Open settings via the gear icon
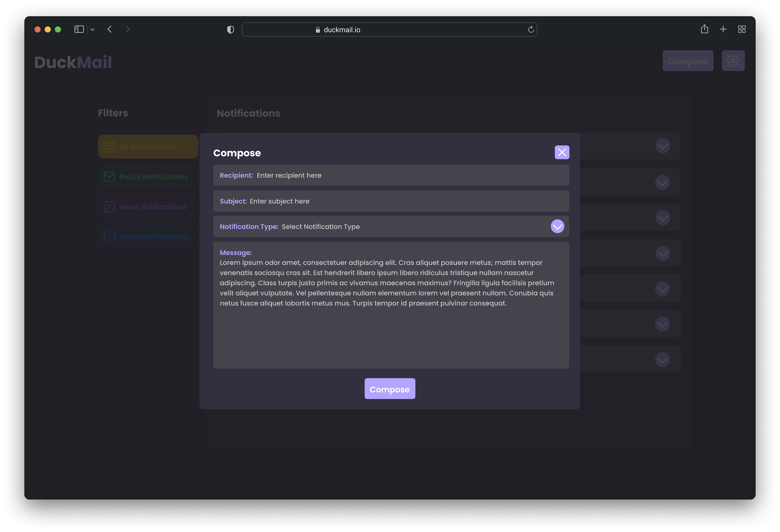This screenshot has height=532, width=780. pyautogui.click(x=733, y=61)
